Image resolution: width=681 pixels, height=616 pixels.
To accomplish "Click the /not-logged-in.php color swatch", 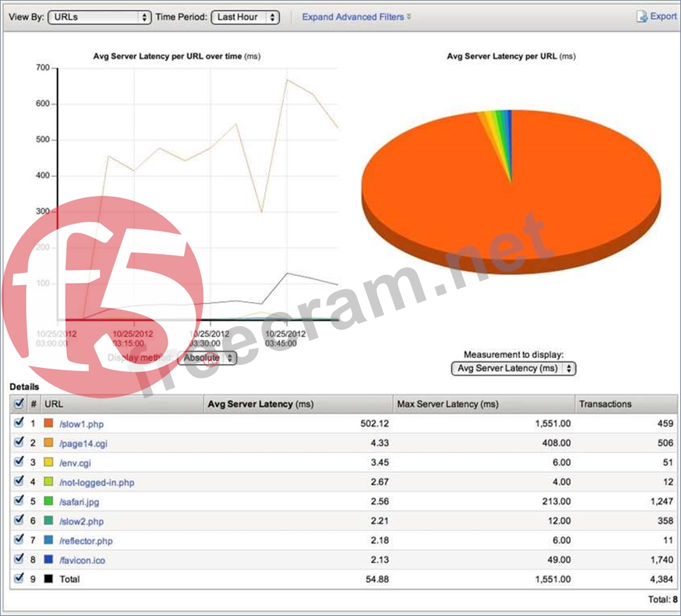I will (49, 481).
